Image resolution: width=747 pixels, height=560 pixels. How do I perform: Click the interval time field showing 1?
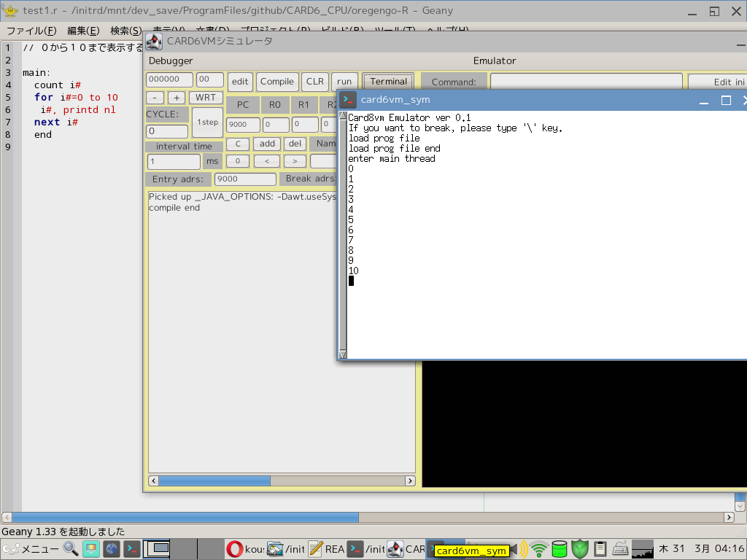174,161
